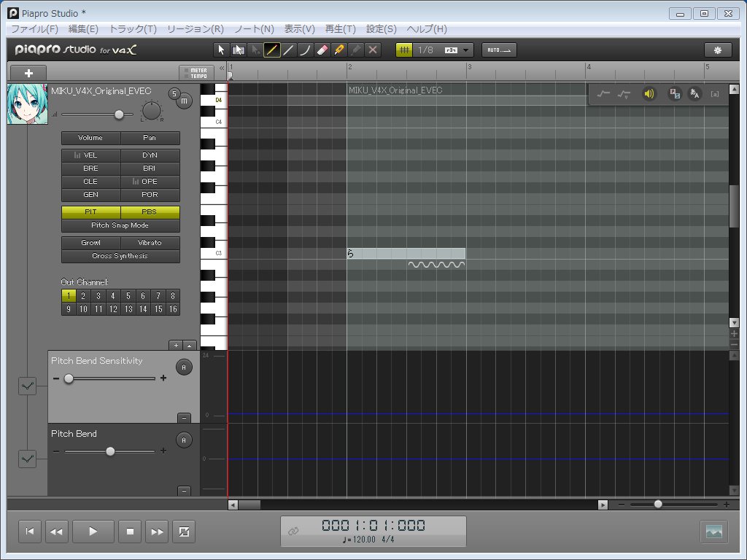
Task: Select the knife split tool
Action: coord(339,50)
